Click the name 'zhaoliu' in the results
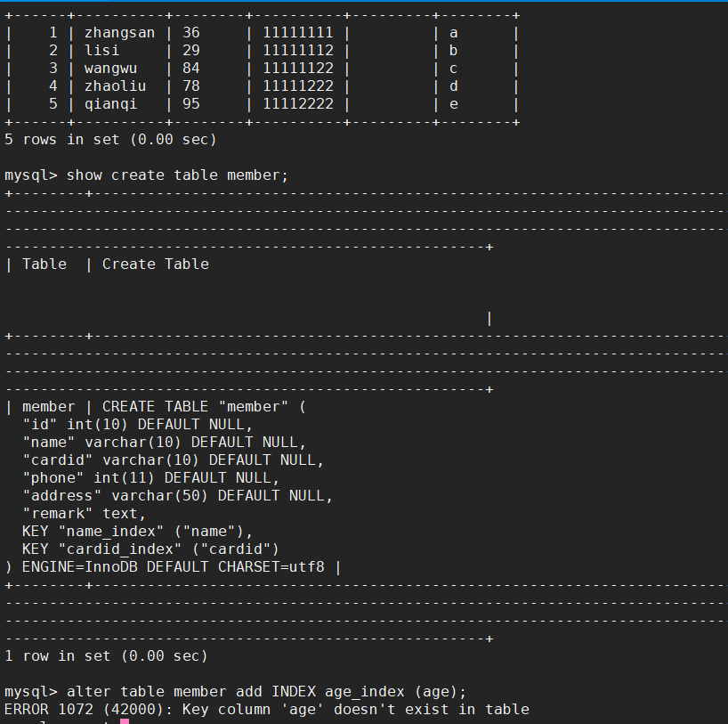 coord(115,86)
